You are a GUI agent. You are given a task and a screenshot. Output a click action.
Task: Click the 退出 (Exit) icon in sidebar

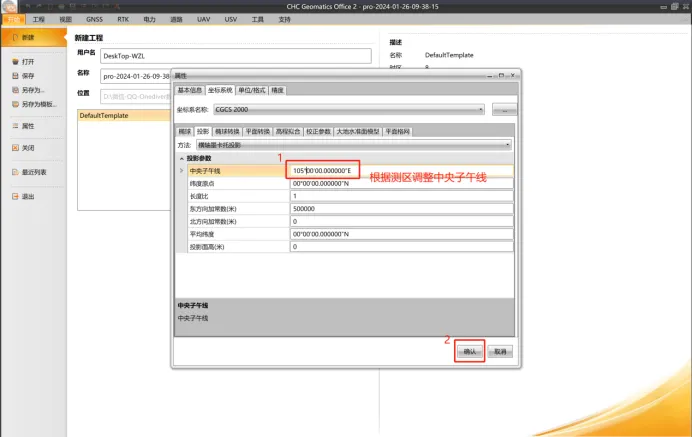pos(15,196)
